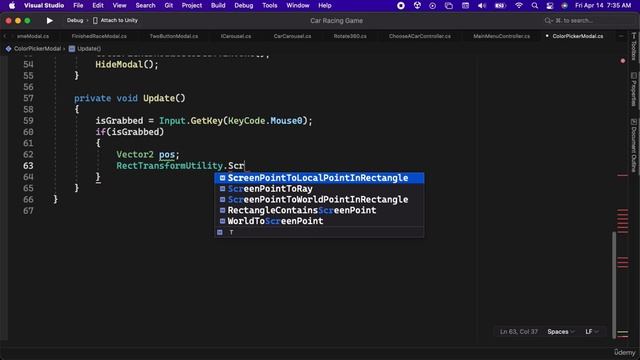640x360 pixels.
Task: Click the date and time in menu bar
Action: [603, 6]
